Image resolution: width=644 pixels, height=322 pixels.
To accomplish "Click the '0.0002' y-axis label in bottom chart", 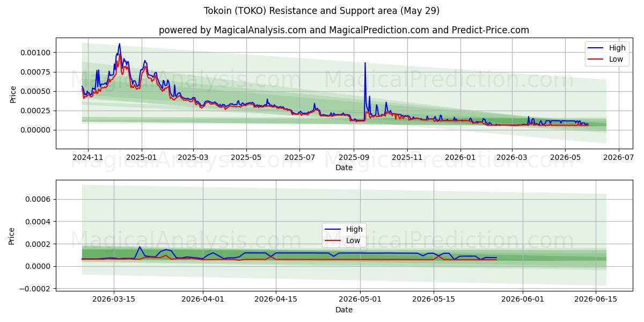I will click(x=38, y=244).
